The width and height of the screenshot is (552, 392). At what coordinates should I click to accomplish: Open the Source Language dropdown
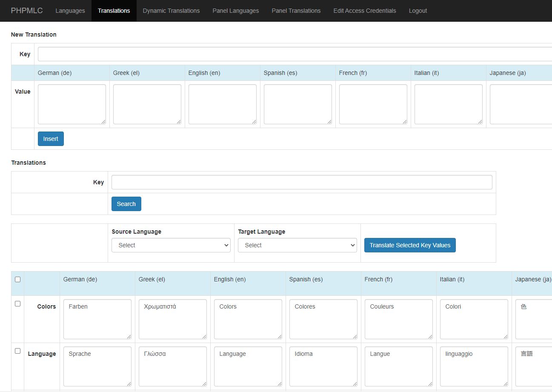click(171, 245)
